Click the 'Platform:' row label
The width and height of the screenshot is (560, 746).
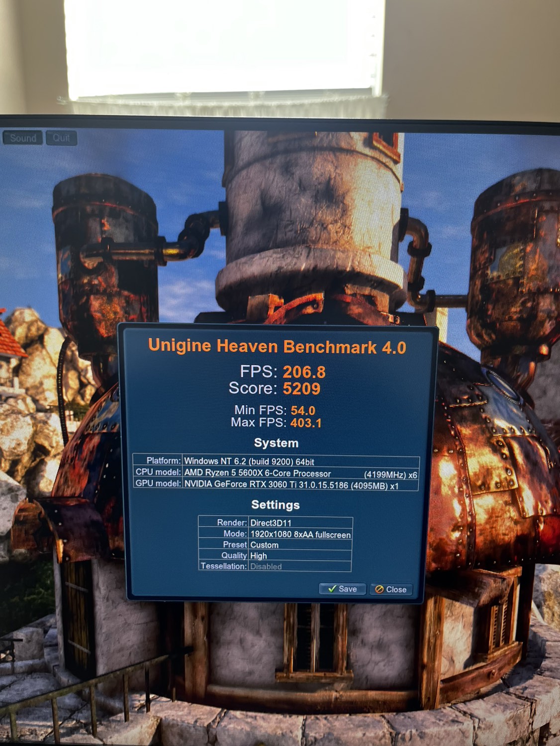click(x=164, y=461)
